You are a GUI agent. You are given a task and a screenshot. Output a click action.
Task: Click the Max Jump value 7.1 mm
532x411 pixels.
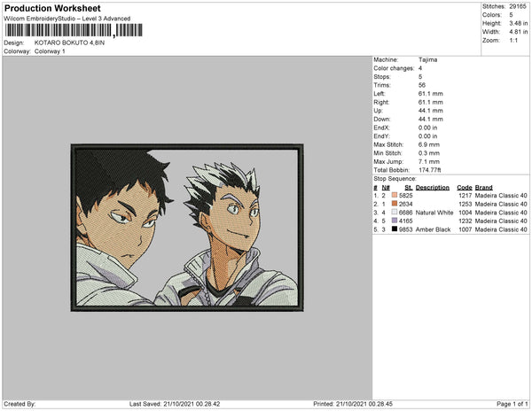tap(429, 161)
